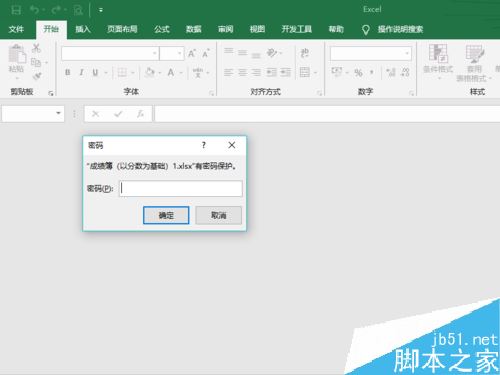Open the 数字 dialog launcher
500x375 pixels.
pyautogui.click(x=411, y=93)
